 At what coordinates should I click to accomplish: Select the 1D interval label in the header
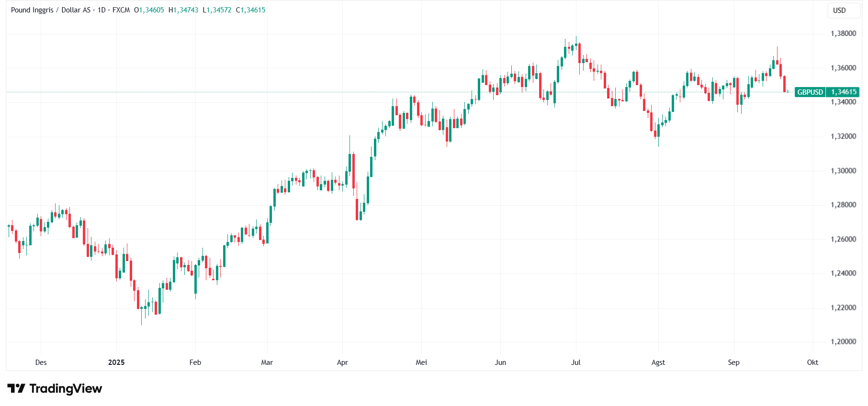[x=101, y=10]
